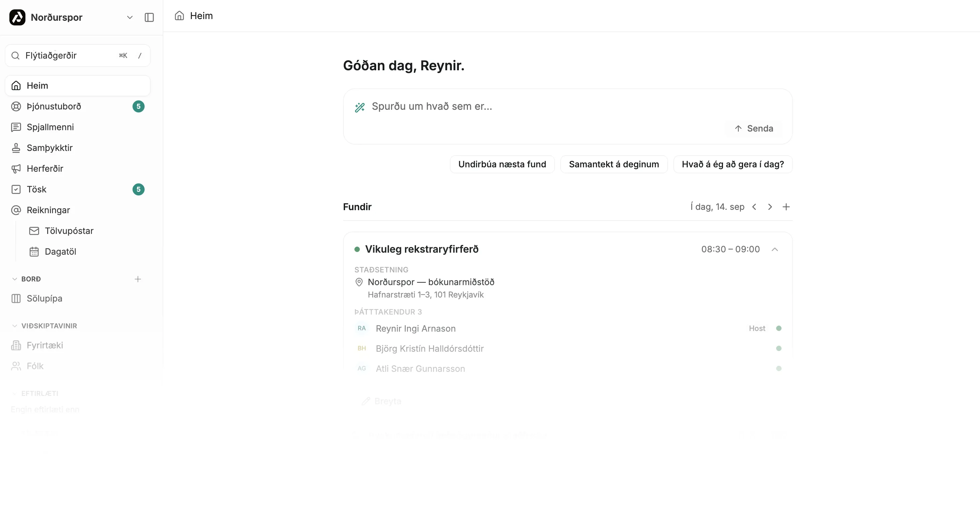The width and height of the screenshot is (980, 508).
Task: Open Reikningar in the sidebar
Action: [x=78, y=210]
